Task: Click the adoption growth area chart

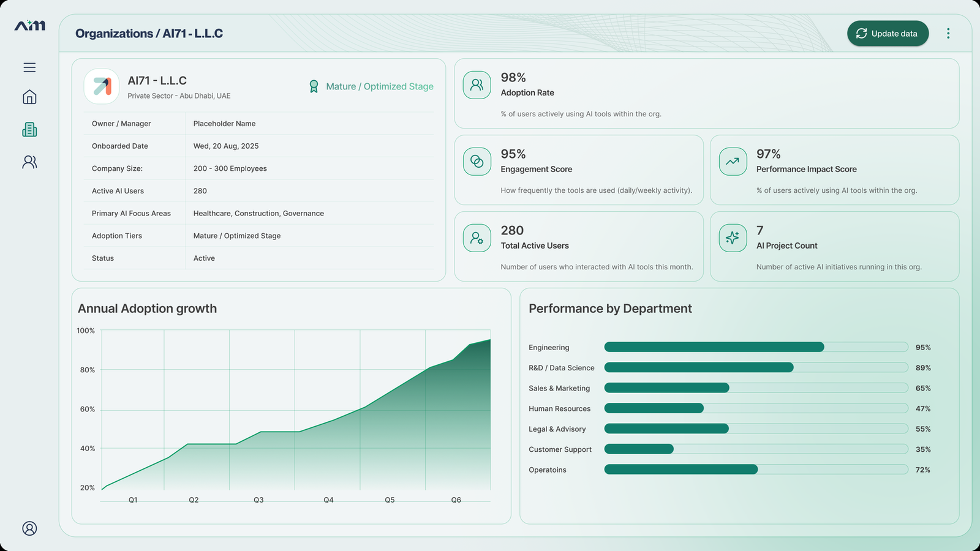Action: 296,410
